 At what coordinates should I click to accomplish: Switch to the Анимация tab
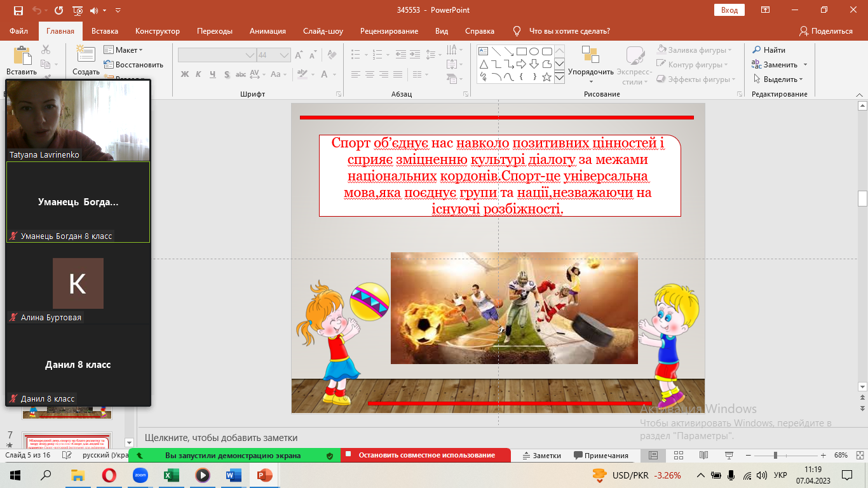coord(268,31)
